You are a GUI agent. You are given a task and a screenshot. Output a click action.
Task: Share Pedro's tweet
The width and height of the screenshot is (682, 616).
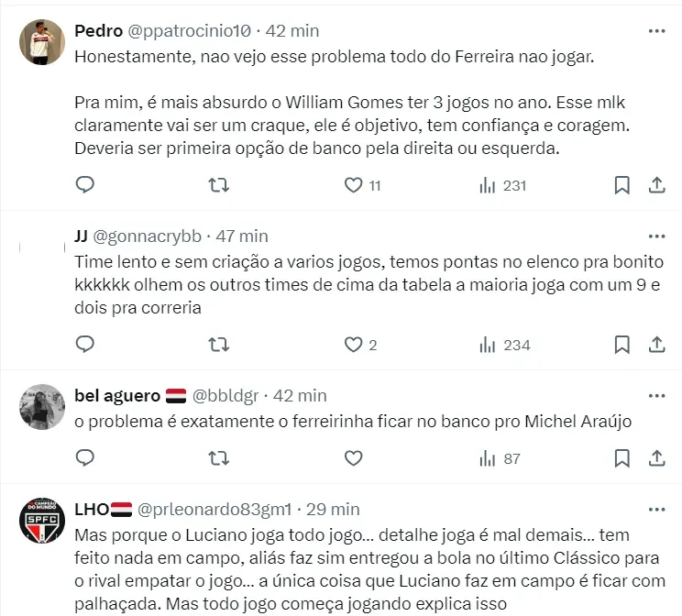(656, 185)
